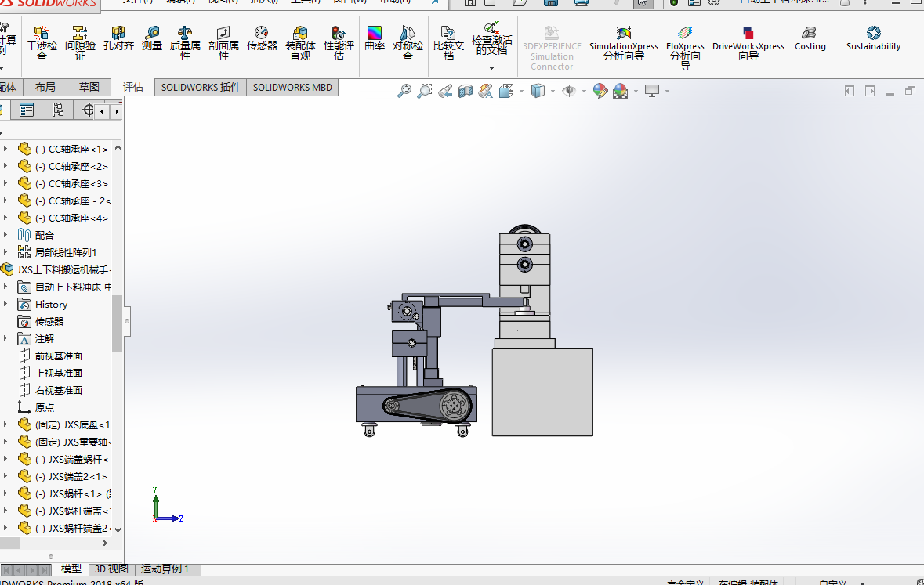Show Curvature display (曲率)
Screen dimensions: 924x585
pyautogui.click(x=374, y=38)
